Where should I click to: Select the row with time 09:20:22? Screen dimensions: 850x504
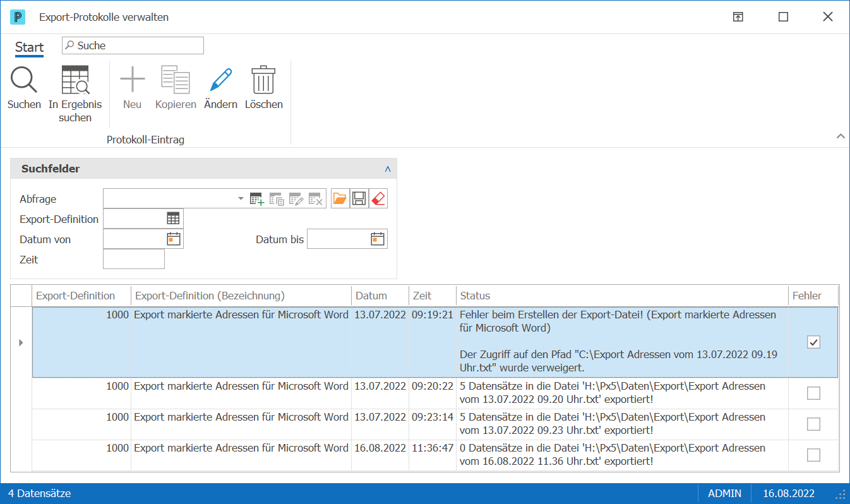435,393
